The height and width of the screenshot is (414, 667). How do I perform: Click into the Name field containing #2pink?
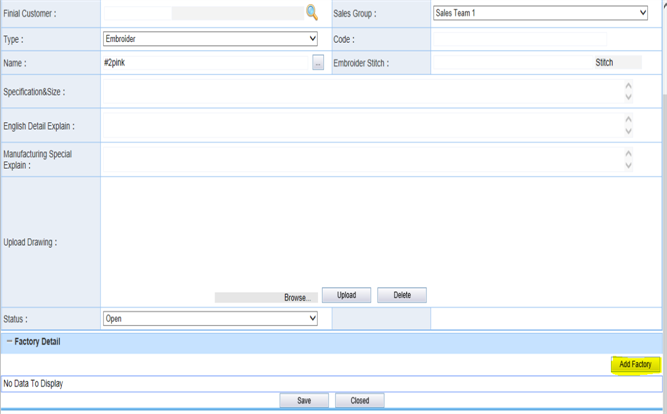point(205,63)
